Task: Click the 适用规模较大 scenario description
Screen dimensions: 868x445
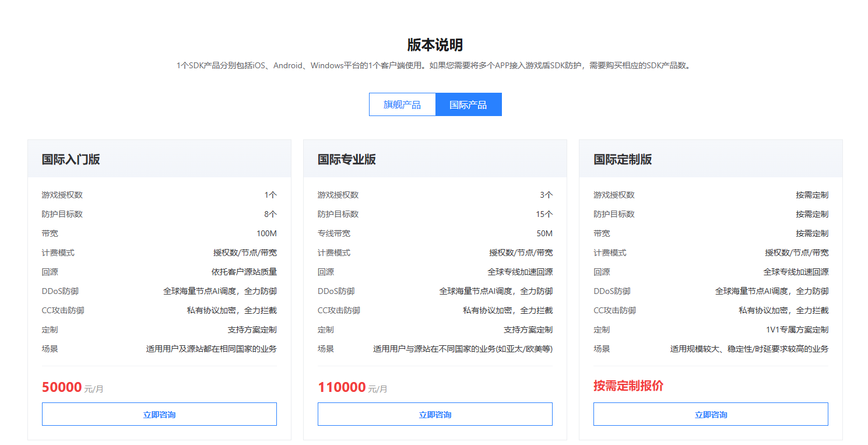Action: pyautogui.click(x=749, y=349)
